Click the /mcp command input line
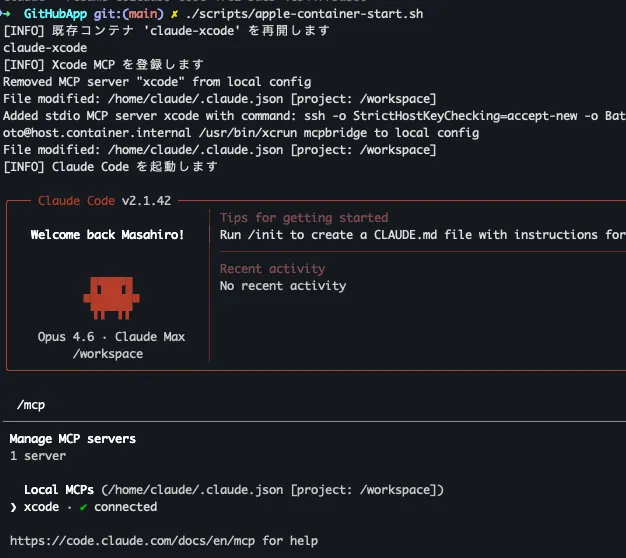Screen dimensions: 626x558 (31, 405)
